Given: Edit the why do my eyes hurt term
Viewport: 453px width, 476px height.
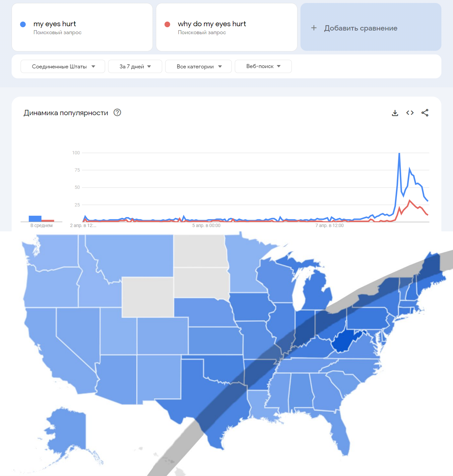Looking at the screenshot, I should point(212,24).
